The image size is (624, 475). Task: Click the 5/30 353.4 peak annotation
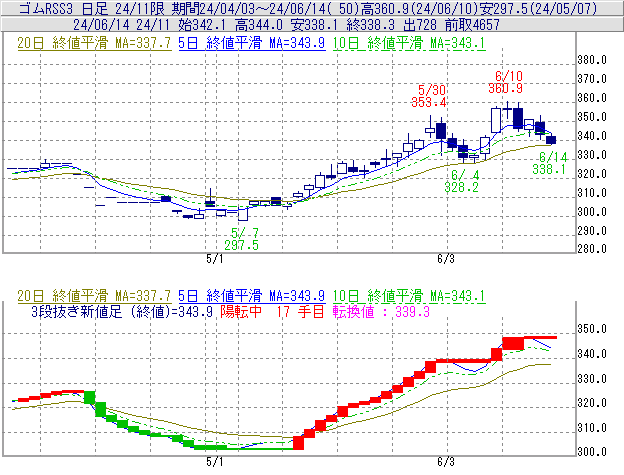click(x=429, y=96)
